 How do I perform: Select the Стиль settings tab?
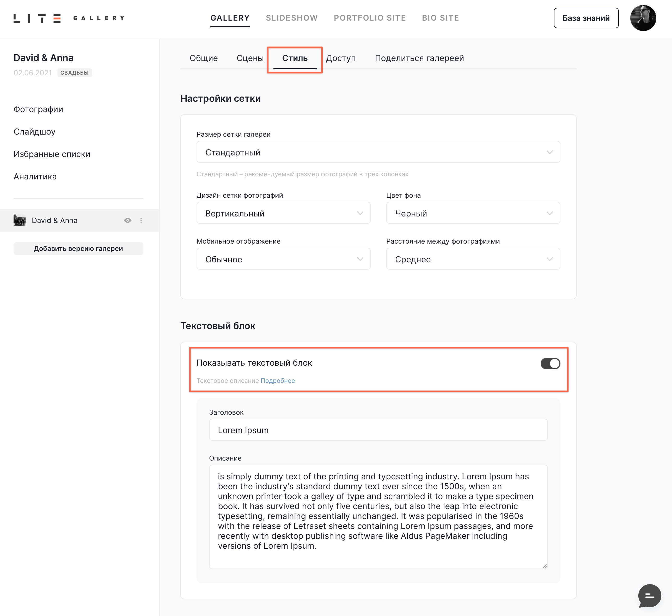tap(295, 58)
